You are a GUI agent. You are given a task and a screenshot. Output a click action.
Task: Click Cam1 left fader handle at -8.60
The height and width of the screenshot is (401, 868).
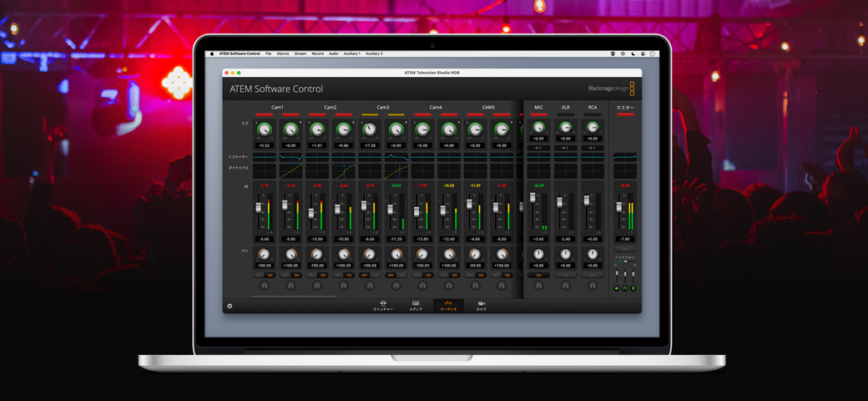pos(258,207)
